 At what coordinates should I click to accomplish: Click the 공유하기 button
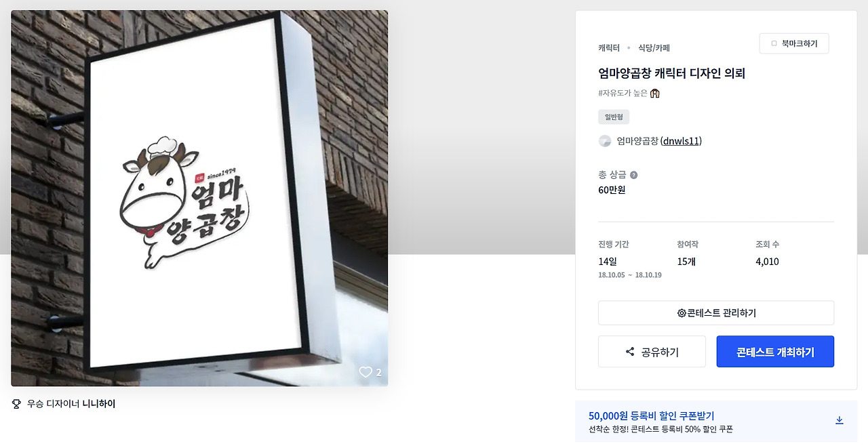click(652, 352)
